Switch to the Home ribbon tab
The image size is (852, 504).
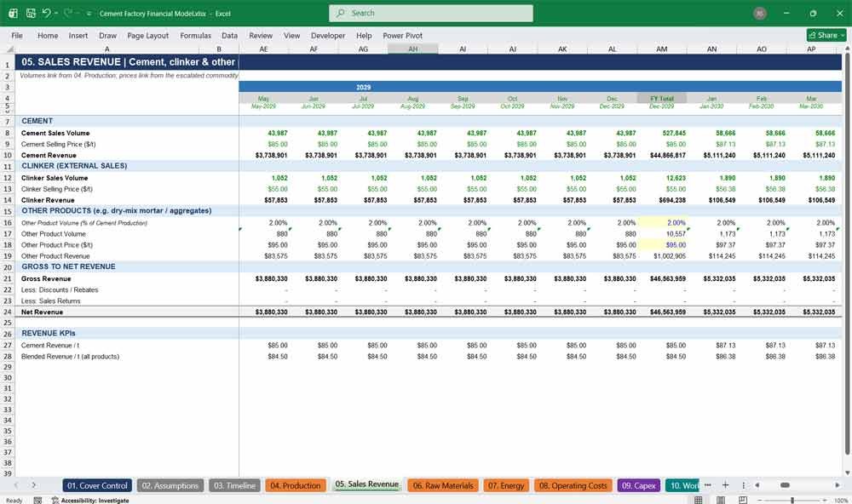click(48, 35)
